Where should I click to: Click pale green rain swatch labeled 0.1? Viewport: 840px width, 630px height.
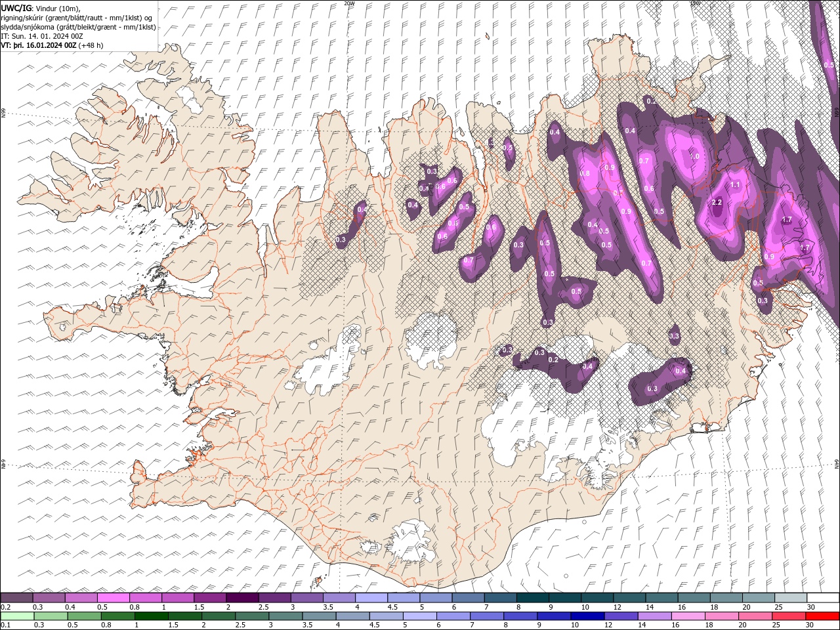17,616
